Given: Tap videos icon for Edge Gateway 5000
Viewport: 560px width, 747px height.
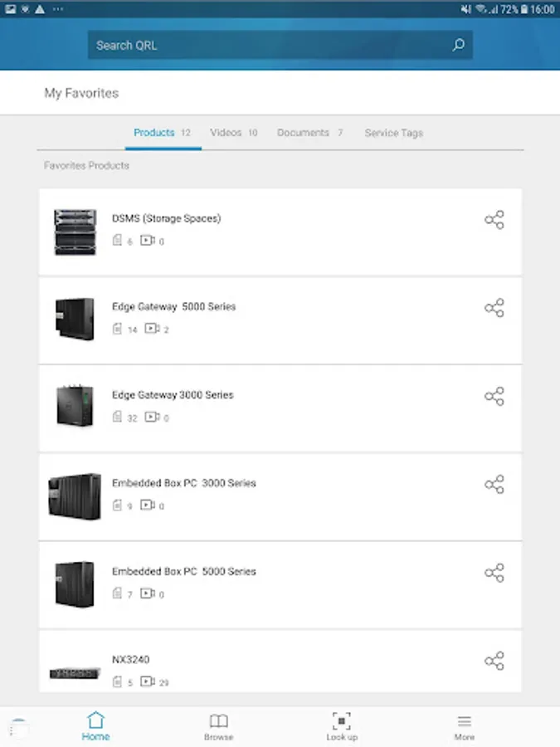Looking at the screenshot, I should [152, 328].
